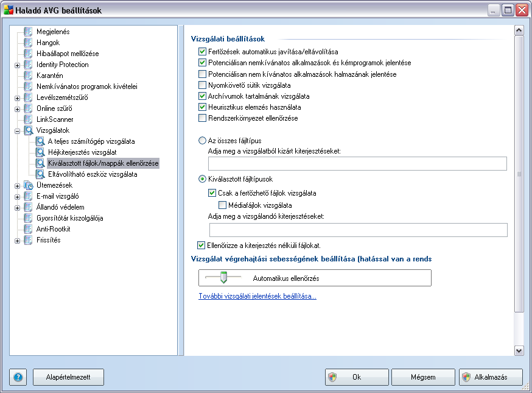
Task: Click the Kiválasztott fájlok/mappák ellenőrzése icon
Action: pos(40,163)
